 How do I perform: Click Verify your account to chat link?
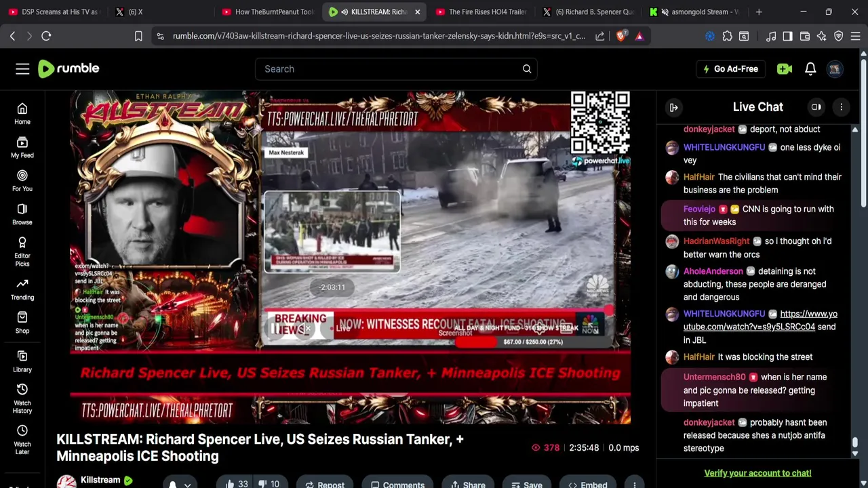click(x=757, y=473)
